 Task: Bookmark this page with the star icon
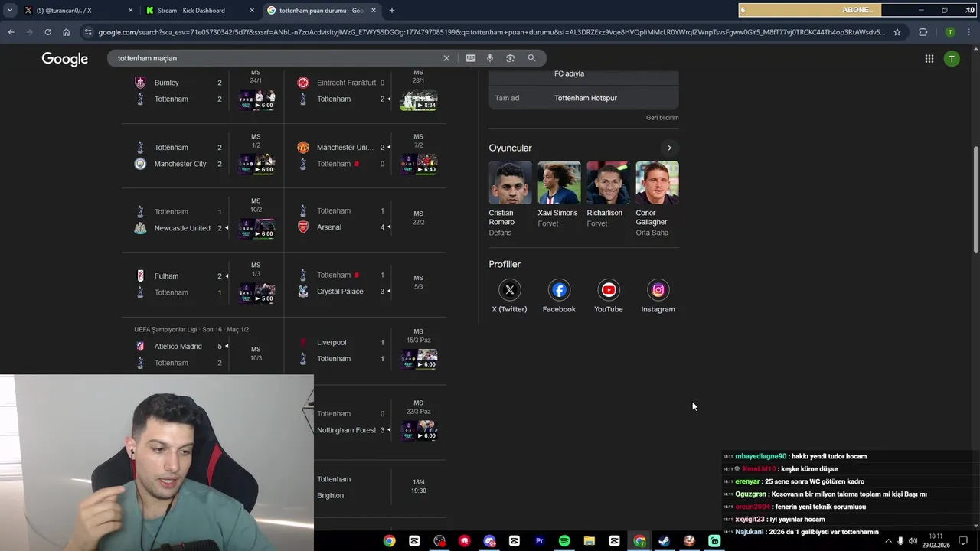(x=897, y=32)
